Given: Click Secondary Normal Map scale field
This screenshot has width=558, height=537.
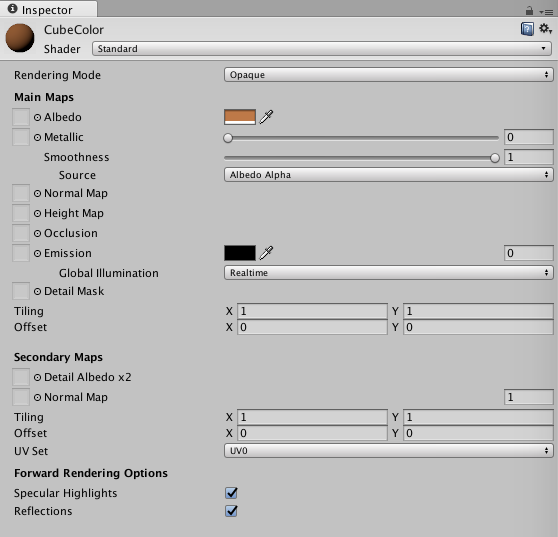Looking at the screenshot, I should (x=529, y=397).
